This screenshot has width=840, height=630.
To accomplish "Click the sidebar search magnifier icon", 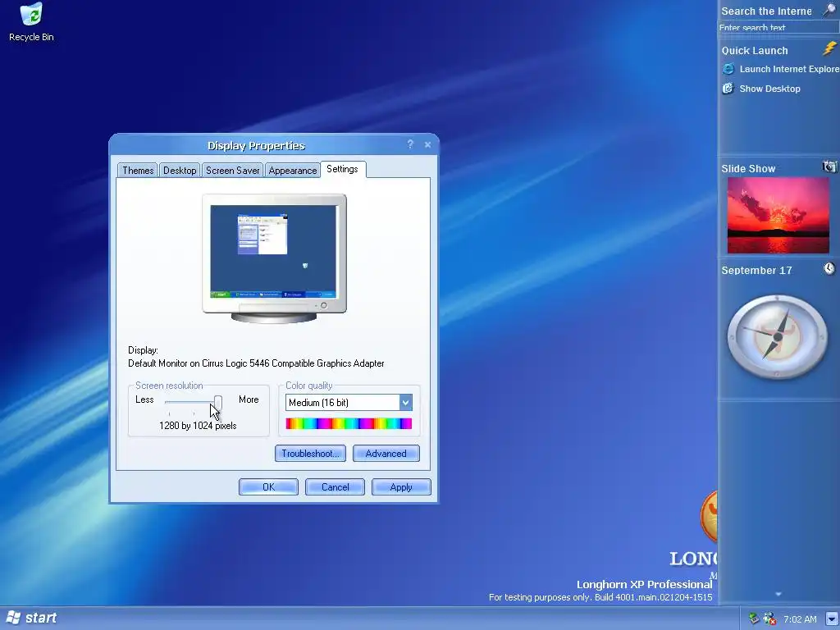I will pyautogui.click(x=829, y=10).
